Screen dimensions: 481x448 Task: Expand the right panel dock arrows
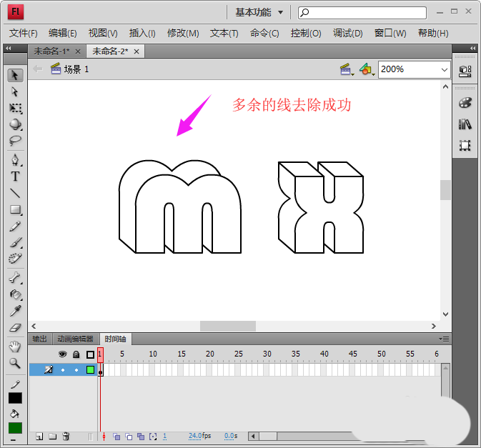[x=472, y=48]
